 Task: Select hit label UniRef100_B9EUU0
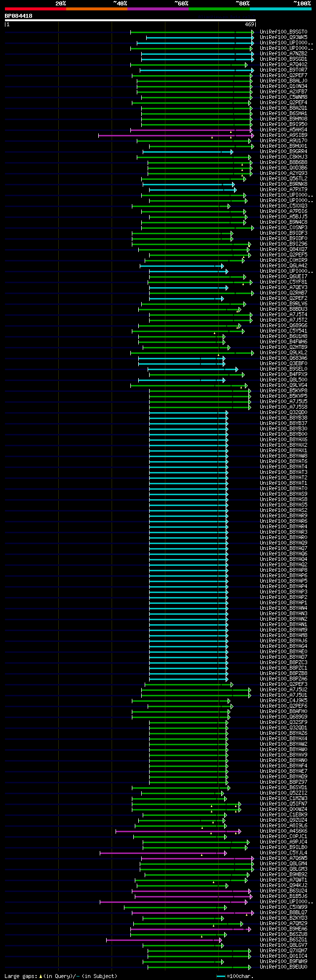point(283,967)
